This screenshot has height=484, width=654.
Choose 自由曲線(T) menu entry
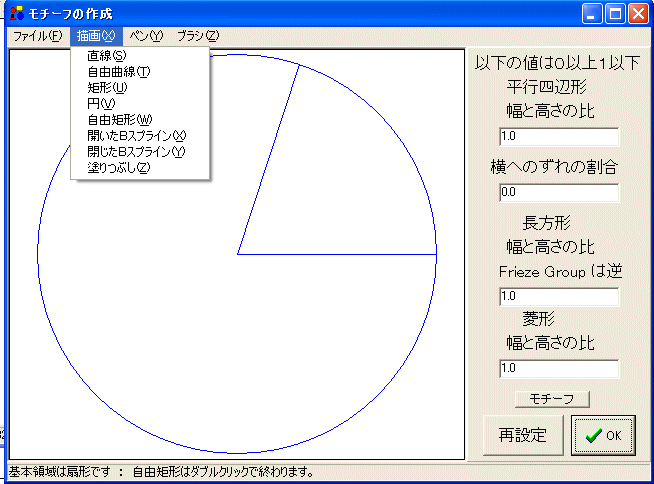(140, 72)
